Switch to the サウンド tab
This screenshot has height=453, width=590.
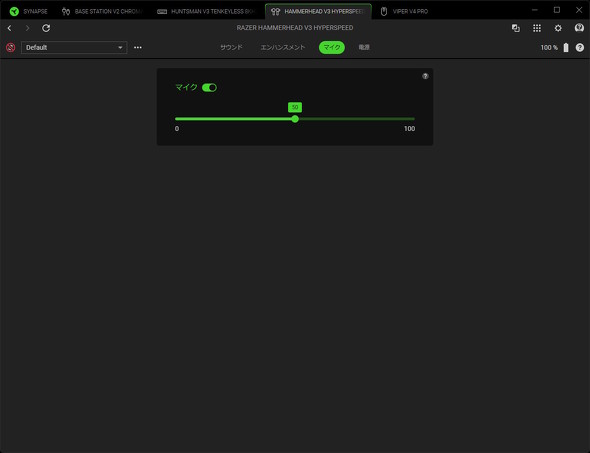[x=231, y=47]
